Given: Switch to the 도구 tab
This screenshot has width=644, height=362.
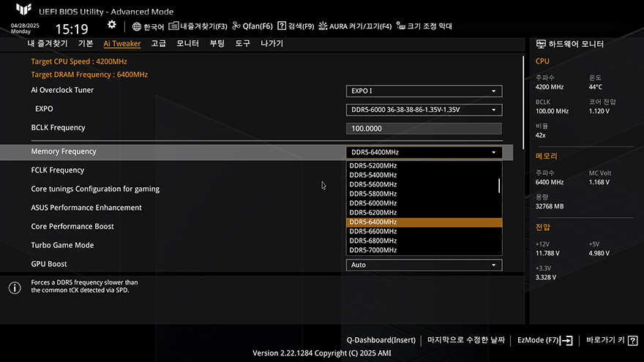Looking at the screenshot, I should point(243,43).
